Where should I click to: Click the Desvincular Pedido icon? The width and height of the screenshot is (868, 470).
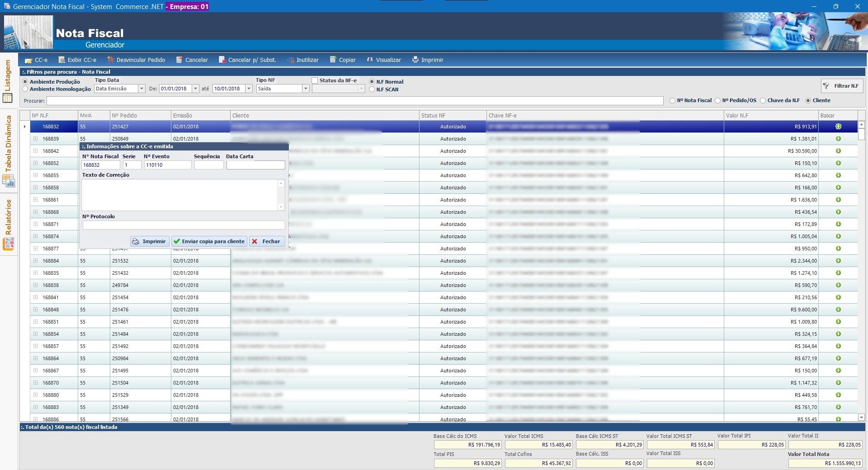[110, 60]
